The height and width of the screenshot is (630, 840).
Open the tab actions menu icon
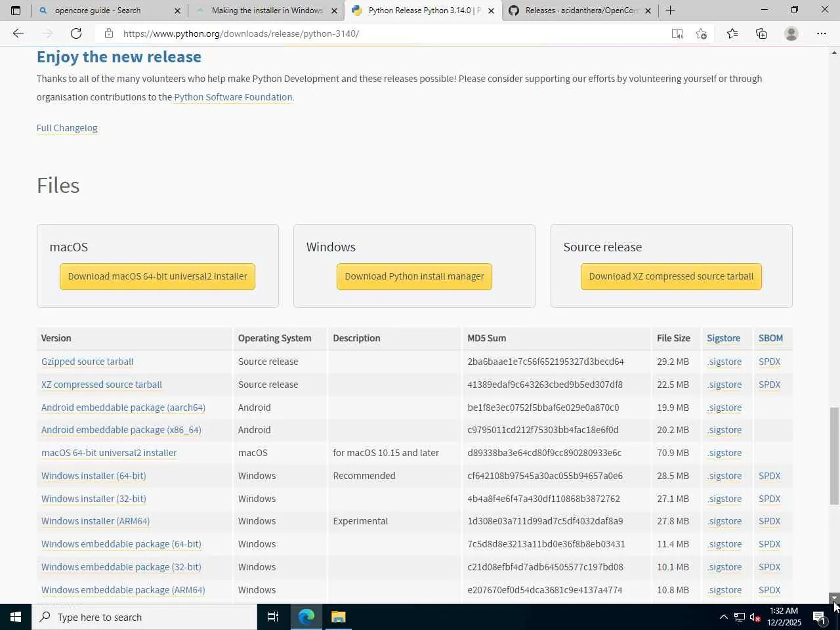tap(16, 10)
